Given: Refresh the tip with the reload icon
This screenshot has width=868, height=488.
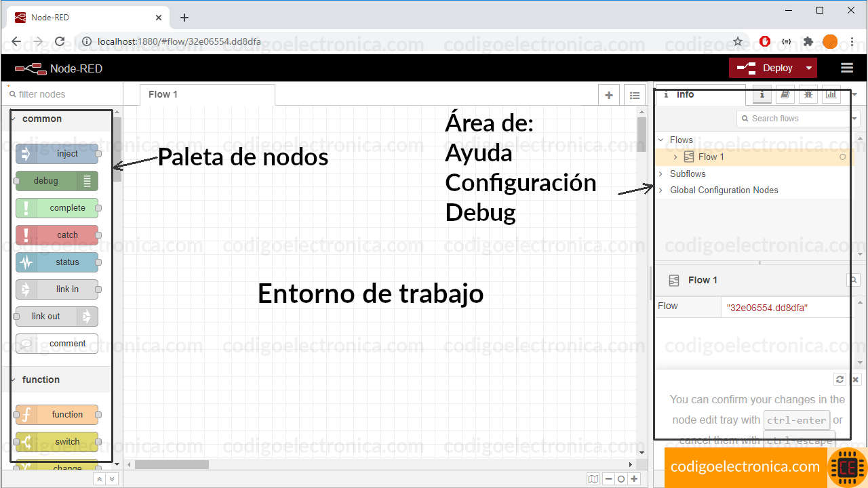Looking at the screenshot, I should tap(840, 380).
